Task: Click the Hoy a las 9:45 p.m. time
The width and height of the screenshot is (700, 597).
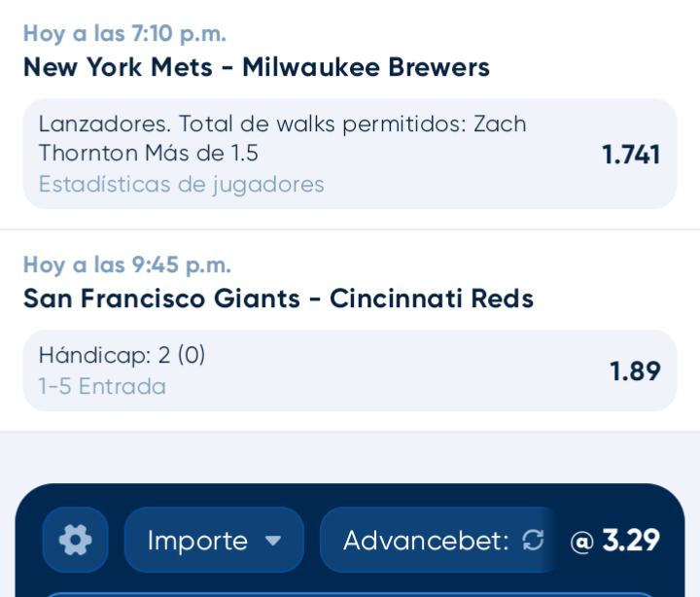Action: [x=127, y=264]
